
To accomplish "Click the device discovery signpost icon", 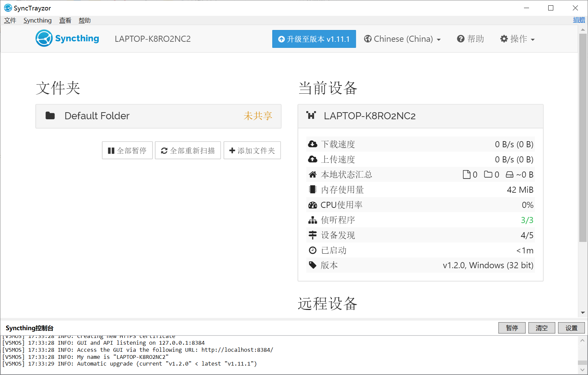I will point(313,235).
